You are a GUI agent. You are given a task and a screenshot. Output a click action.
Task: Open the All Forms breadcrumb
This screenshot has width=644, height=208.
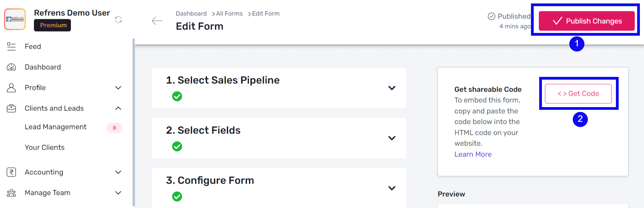tap(229, 13)
